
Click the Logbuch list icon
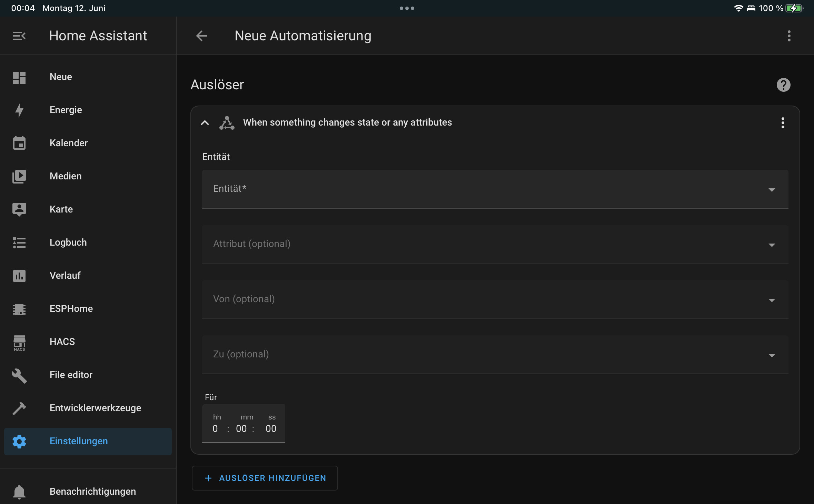[19, 243]
